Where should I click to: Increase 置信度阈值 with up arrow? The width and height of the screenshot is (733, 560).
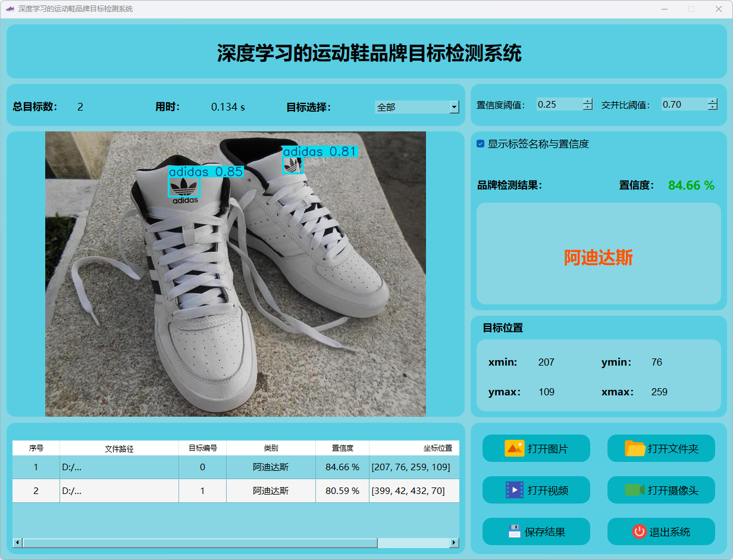(x=588, y=101)
